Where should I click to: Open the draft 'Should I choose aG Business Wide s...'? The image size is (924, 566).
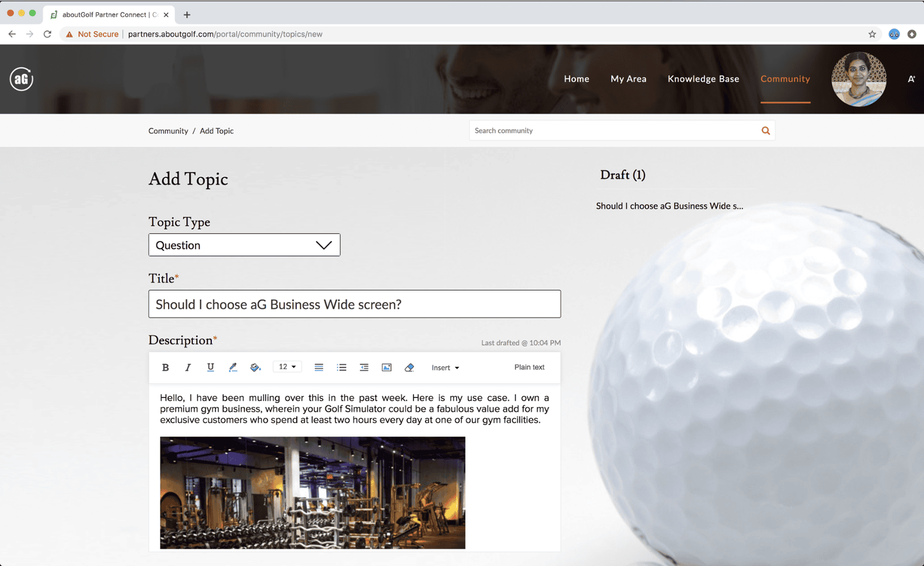pos(669,206)
